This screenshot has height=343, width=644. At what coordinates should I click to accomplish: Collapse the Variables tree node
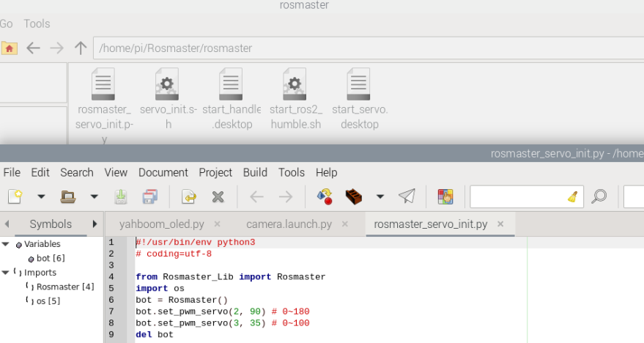point(6,244)
